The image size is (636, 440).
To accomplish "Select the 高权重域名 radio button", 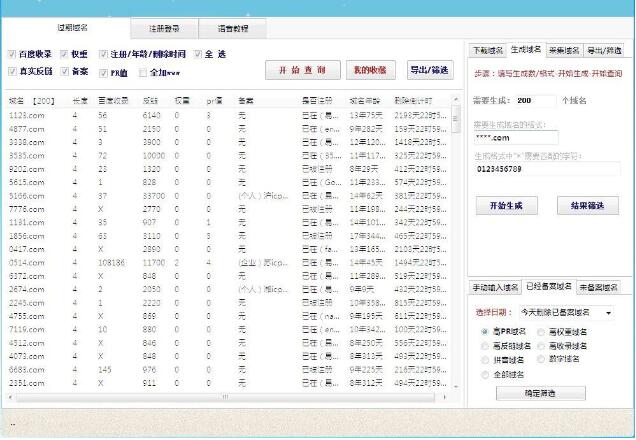I will click(x=540, y=331).
